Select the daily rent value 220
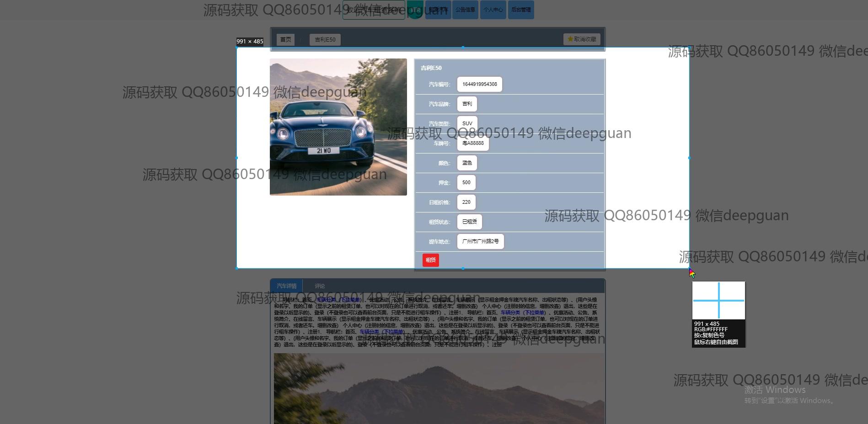This screenshot has height=424, width=868. 466,202
